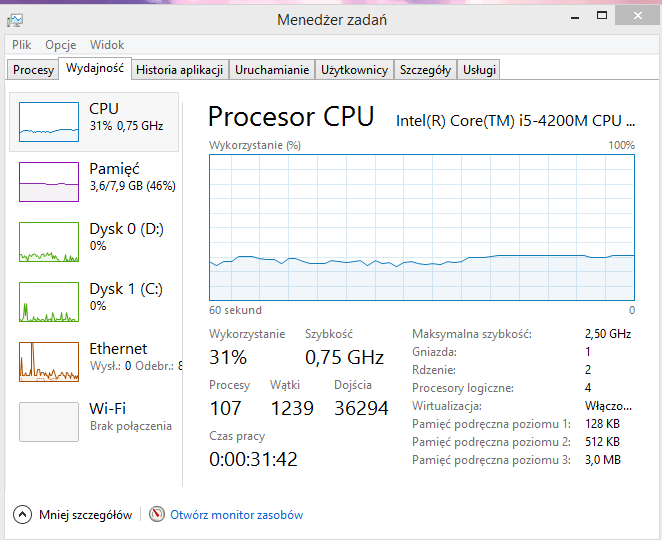
Task: Open the Opcje menu
Action: pos(61,45)
